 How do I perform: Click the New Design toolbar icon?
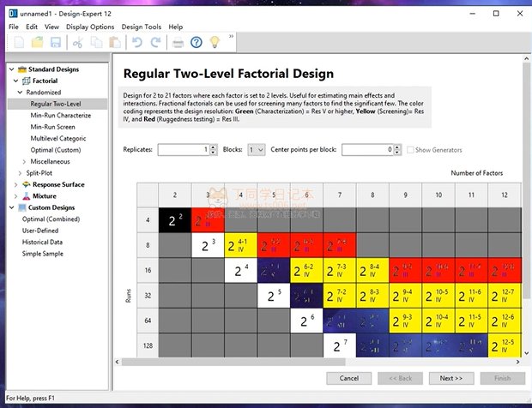pyautogui.click(x=17, y=42)
